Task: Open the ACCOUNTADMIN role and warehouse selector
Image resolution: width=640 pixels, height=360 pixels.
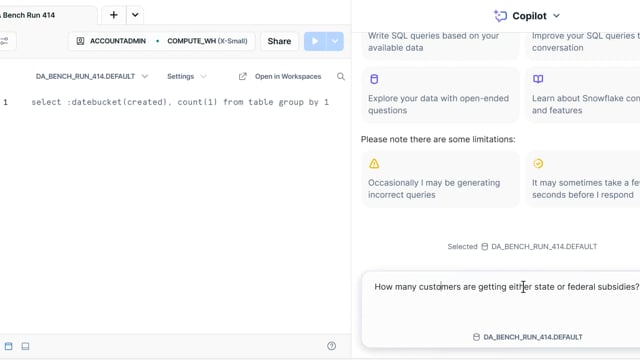Action: pos(162,41)
